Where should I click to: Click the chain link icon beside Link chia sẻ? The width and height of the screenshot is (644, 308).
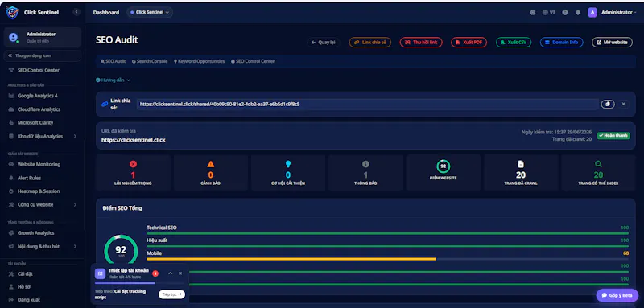click(105, 105)
